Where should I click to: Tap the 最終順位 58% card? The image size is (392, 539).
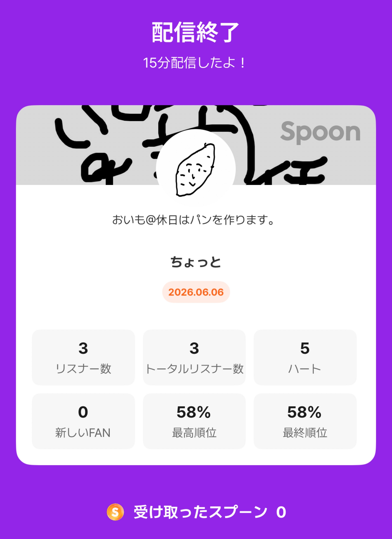[x=305, y=421]
